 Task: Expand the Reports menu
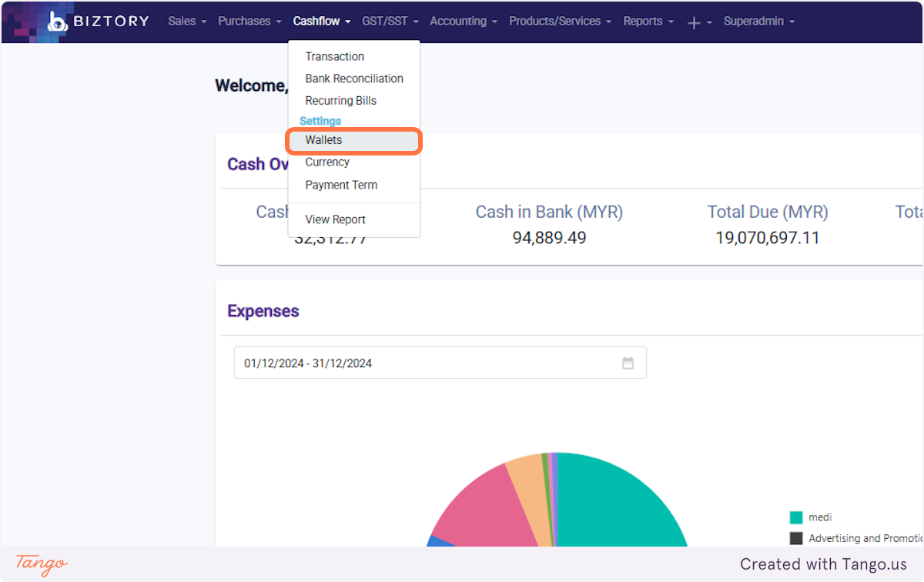tap(648, 22)
